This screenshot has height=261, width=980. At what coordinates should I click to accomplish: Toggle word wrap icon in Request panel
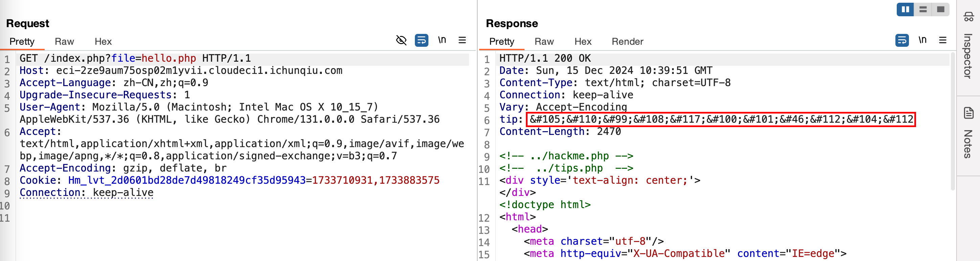[x=422, y=40]
